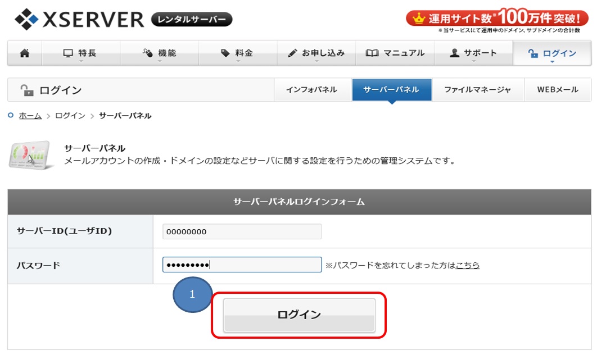The width and height of the screenshot is (606, 364).
Task: Select the monitor icon next to 特長
Action: [x=68, y=52]
